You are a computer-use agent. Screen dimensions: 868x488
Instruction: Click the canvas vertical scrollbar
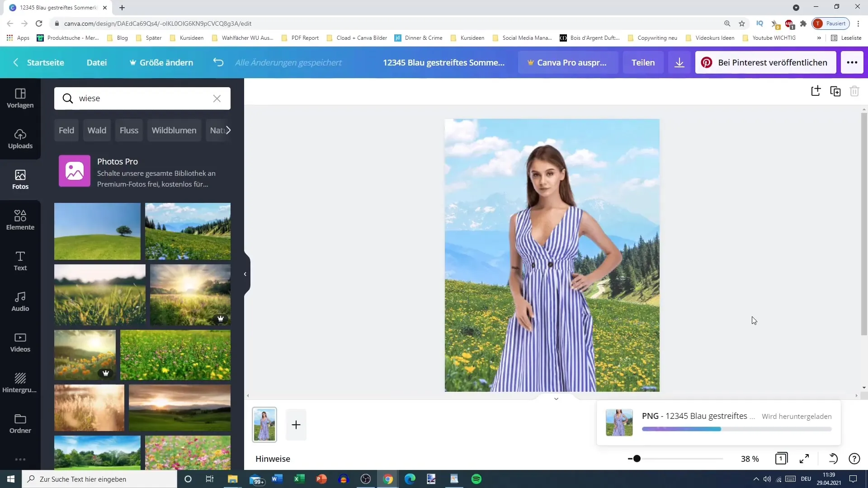click(x=864, y=224)
